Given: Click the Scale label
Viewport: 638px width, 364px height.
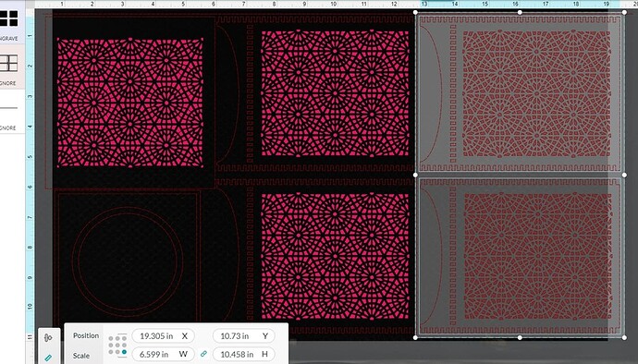Looking at the screenshot, I should pos(81,356).
